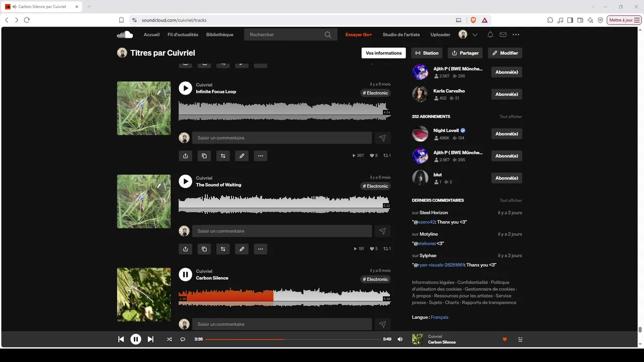Play The Sound of Waiting track

(185, 181)
